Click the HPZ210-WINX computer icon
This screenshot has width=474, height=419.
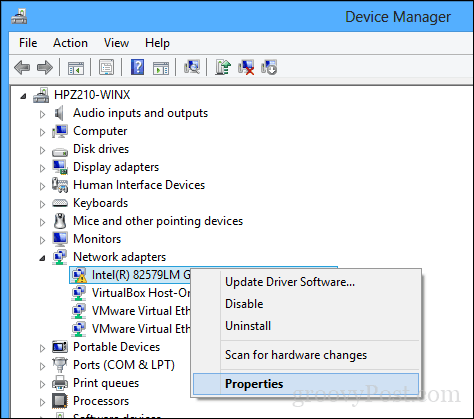click(41, 95)
